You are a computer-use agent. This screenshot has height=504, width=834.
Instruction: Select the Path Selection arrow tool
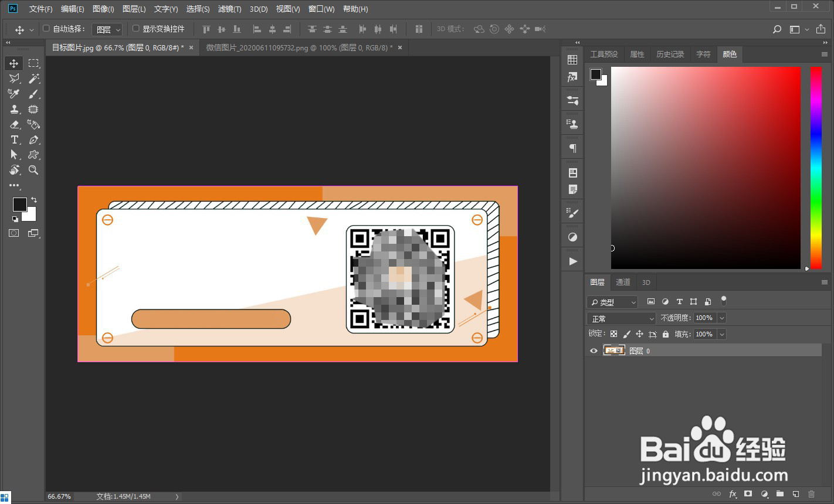pyautogui.click(x=14, y=155)
